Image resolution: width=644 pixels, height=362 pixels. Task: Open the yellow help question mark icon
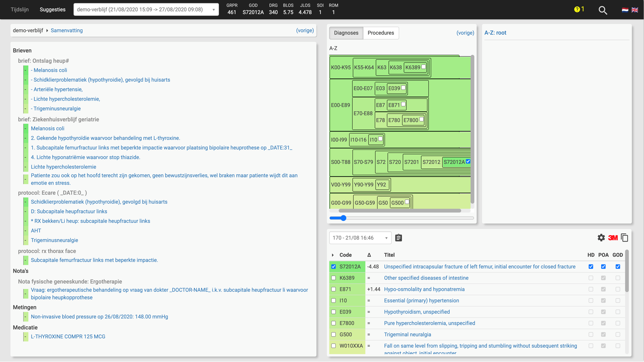[577, 9]
